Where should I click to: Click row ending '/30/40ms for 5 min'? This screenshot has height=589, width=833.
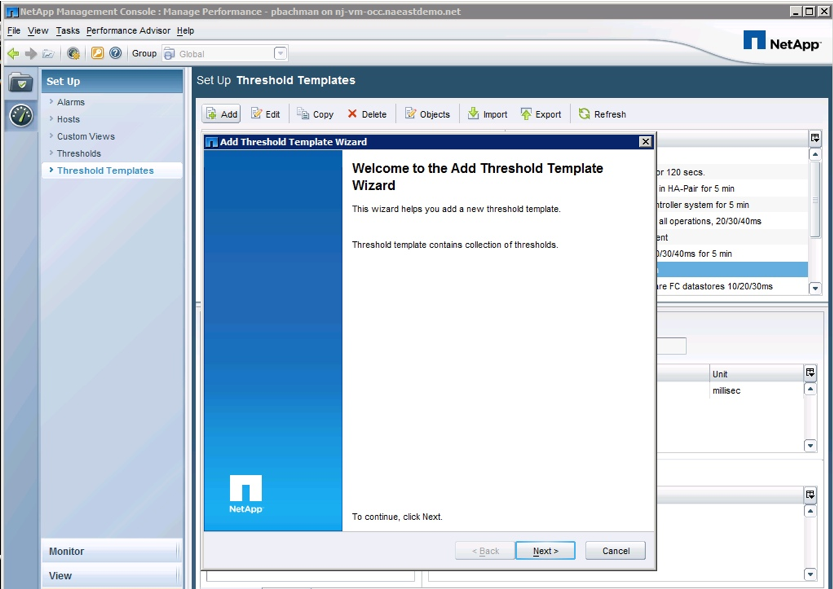(732, 253)
